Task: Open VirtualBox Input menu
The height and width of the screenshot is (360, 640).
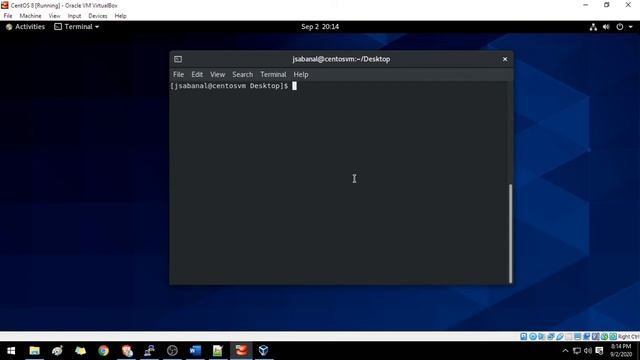Action: (74, 16)
